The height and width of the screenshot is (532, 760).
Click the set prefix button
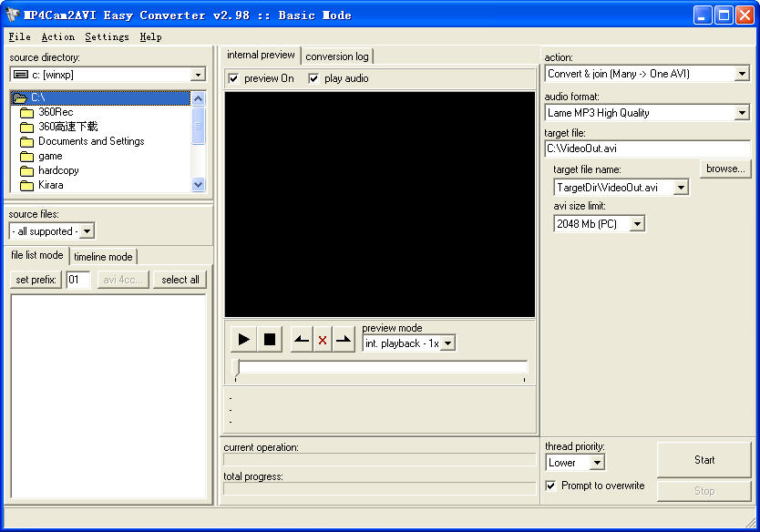click(x=36, y=280)
